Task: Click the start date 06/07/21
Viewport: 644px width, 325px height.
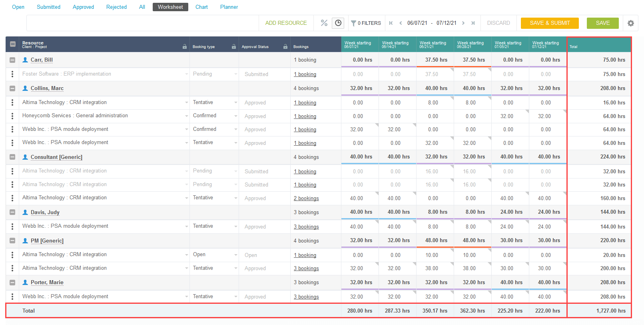Action: coord(417,23)
